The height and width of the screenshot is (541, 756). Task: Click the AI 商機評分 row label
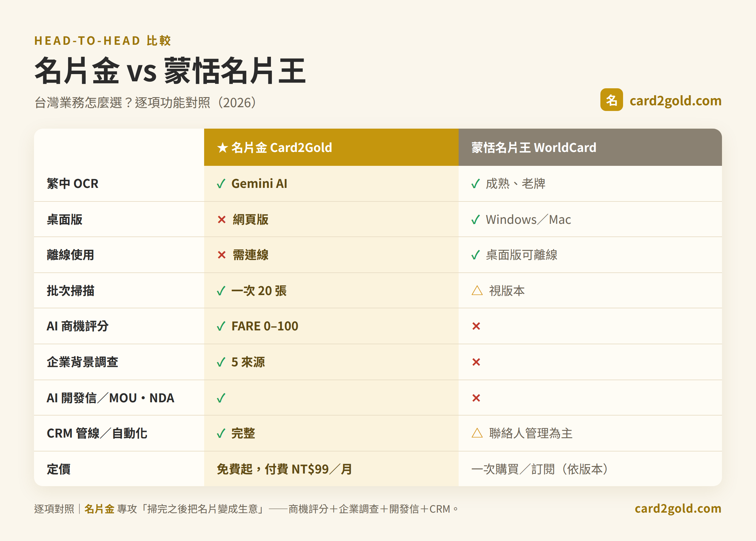(x=77, y=326)
